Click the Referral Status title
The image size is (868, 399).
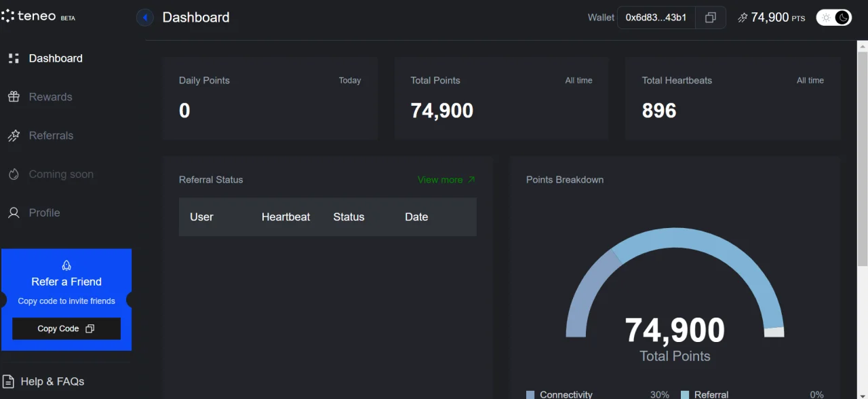[x=211, y=180]
